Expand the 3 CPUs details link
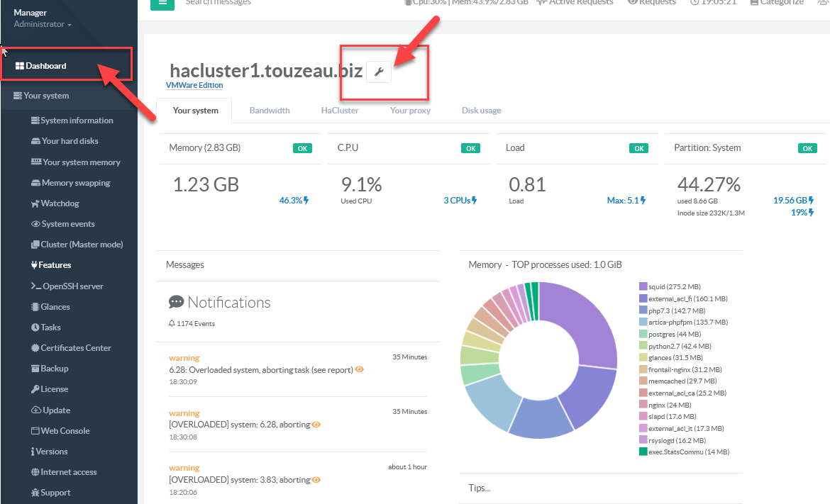Screen dimensions: 830x504 460,201
